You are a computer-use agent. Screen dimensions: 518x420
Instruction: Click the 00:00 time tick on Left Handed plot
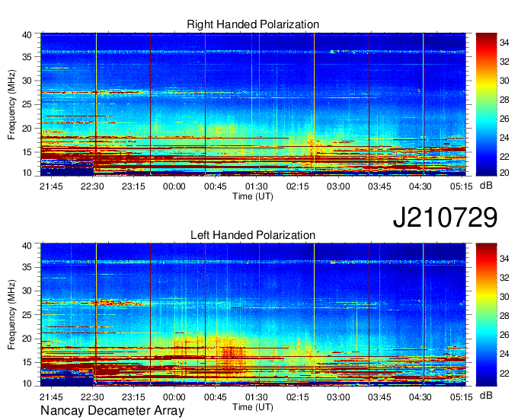pos(174,397)
